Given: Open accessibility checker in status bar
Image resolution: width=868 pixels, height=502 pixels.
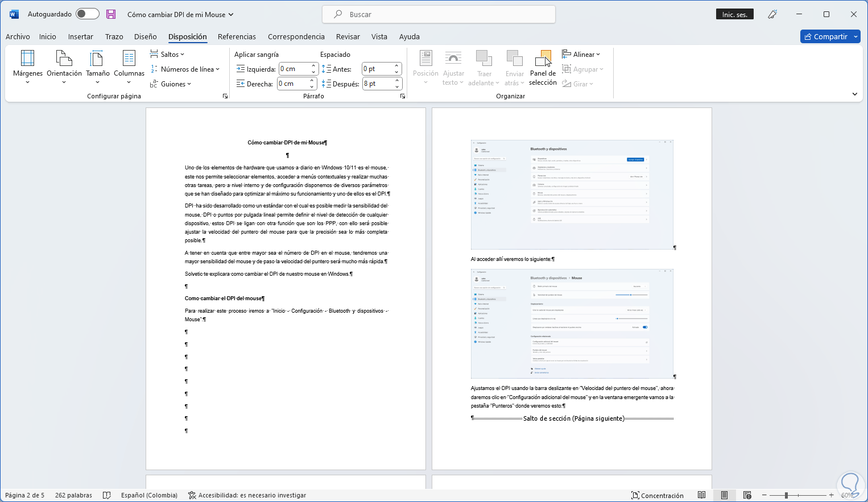Looking at the screenshot, I should [x=247, y=495].
